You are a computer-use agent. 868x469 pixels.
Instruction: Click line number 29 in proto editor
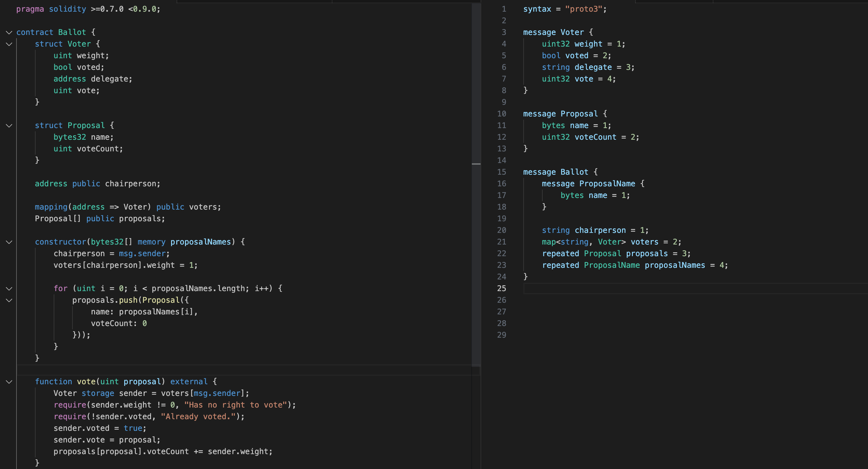501,335
